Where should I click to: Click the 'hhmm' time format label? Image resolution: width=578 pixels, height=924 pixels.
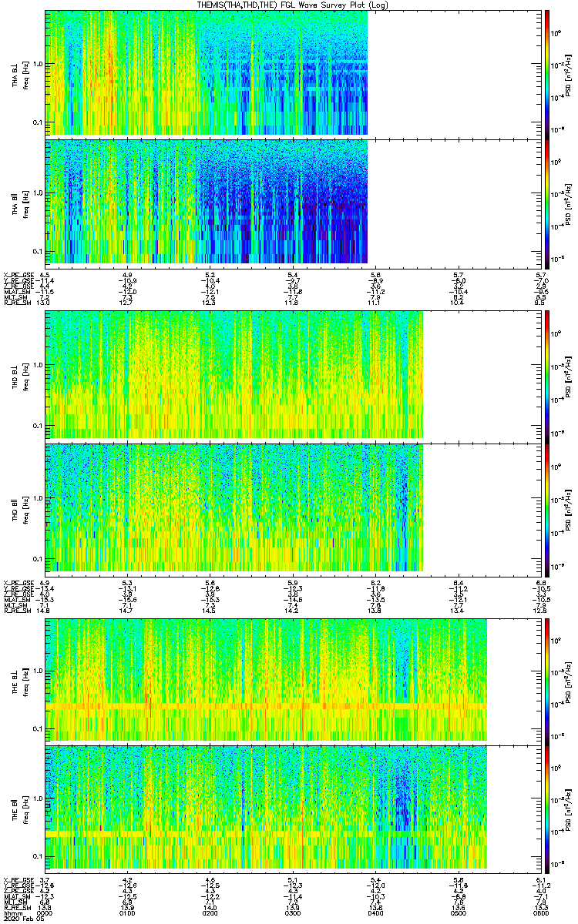click(x=12, y=912)
